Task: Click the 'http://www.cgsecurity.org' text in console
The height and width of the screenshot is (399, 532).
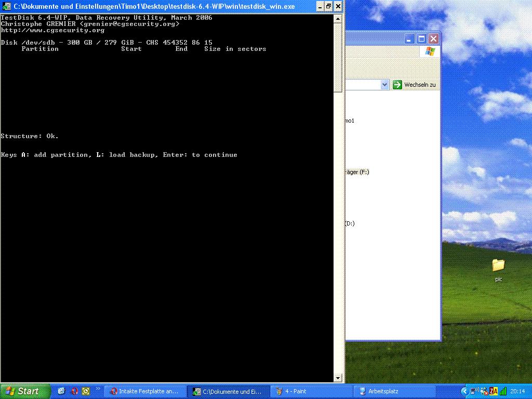Action: pos(52,30)
